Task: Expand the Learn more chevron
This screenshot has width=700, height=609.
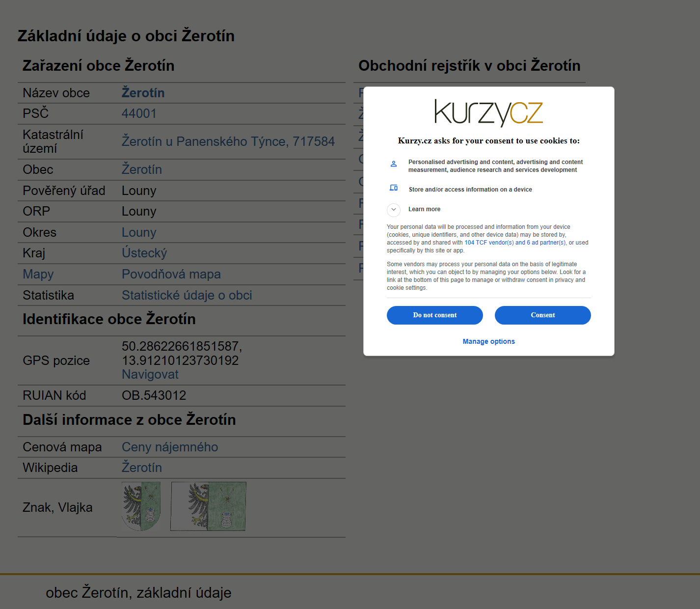Action: pos(393,210)
